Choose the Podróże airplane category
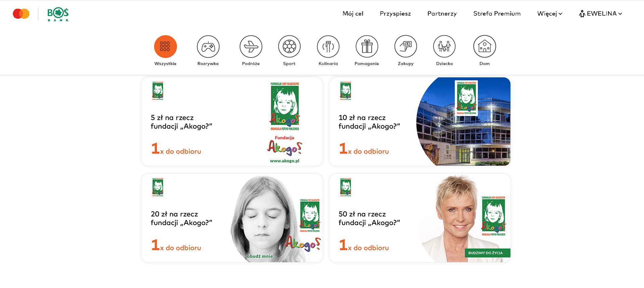644x288 pixels. pyautogui.click(x=251, y=47)
